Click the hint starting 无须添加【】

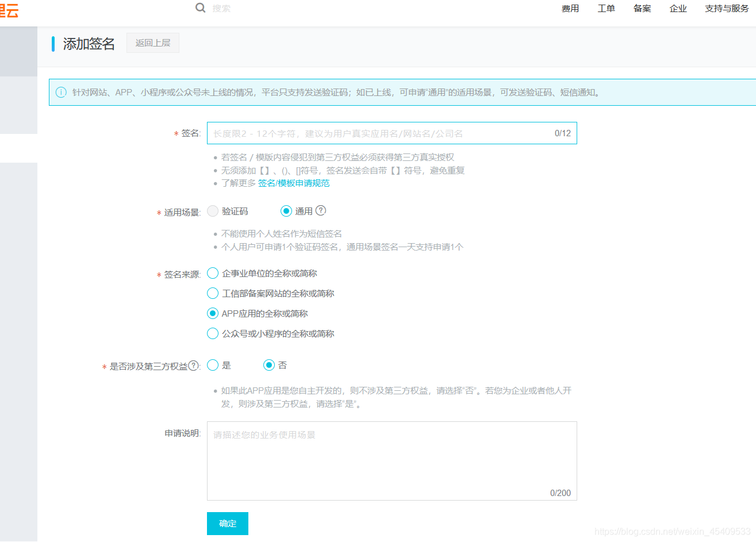pos(343,170)
